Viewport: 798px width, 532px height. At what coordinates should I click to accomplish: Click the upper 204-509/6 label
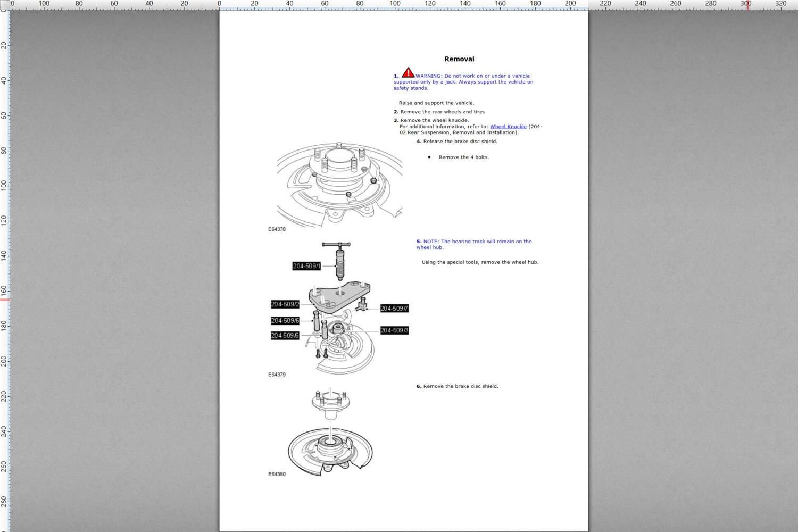285,321
